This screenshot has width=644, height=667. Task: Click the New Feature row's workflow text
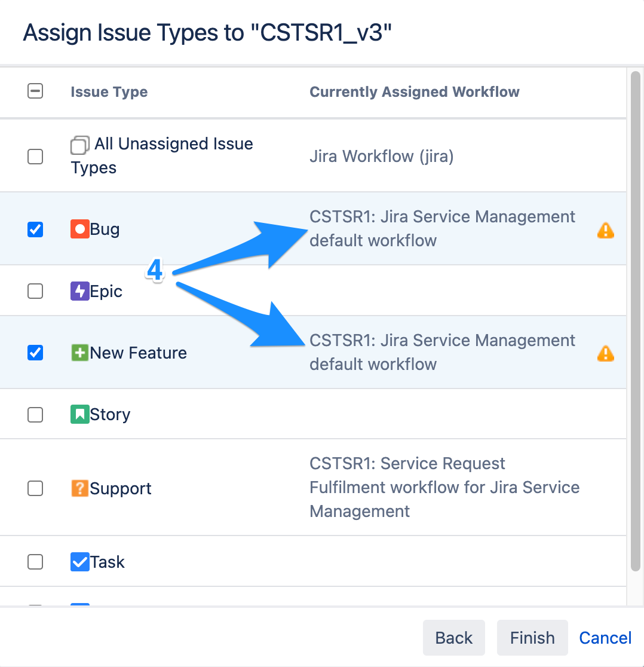point(442,352)
